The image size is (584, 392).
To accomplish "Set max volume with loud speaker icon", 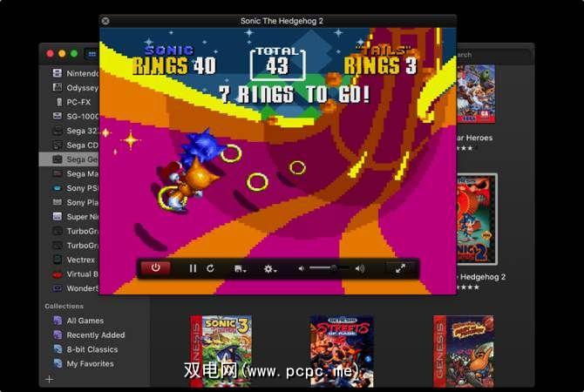I will [359, 268].
